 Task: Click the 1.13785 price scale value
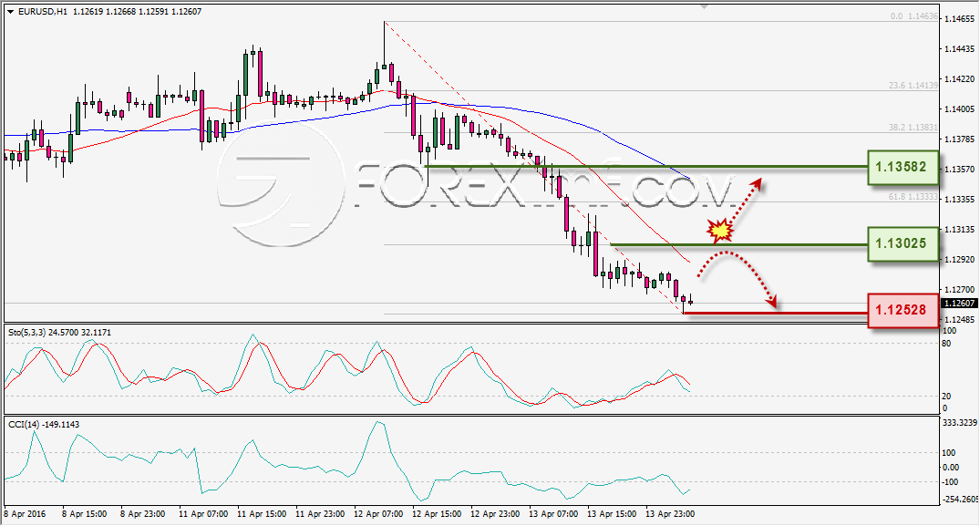[959, 139]
